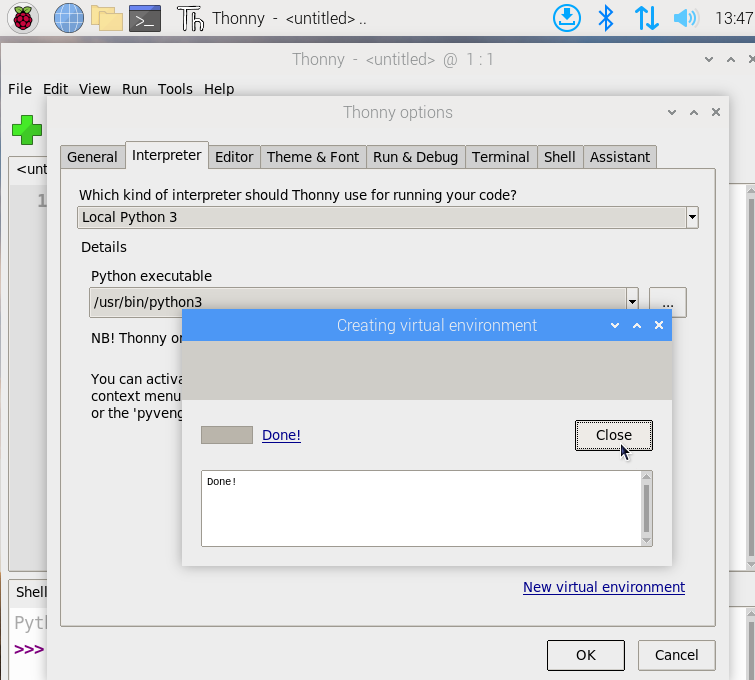
Task: Expand the Python executable path dropdown arrow
Action: (x=632, y=302)
